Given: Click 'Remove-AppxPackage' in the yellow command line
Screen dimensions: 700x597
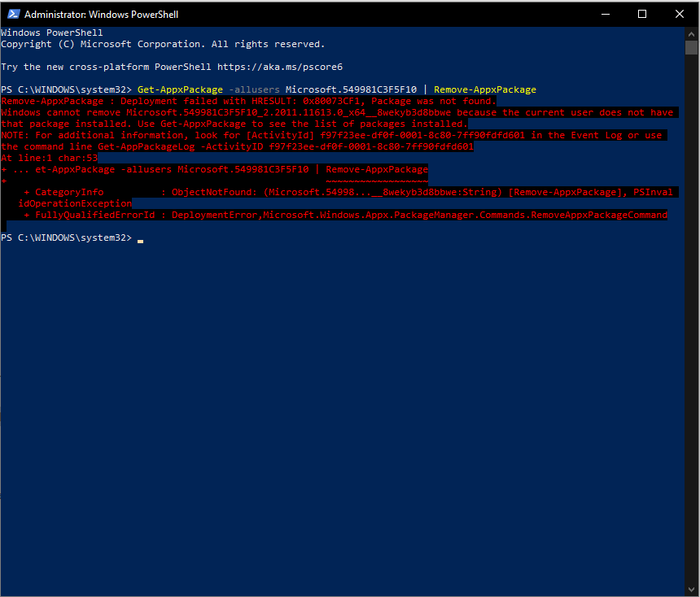Looking at the screenshot, I should (x=485, y=89).
